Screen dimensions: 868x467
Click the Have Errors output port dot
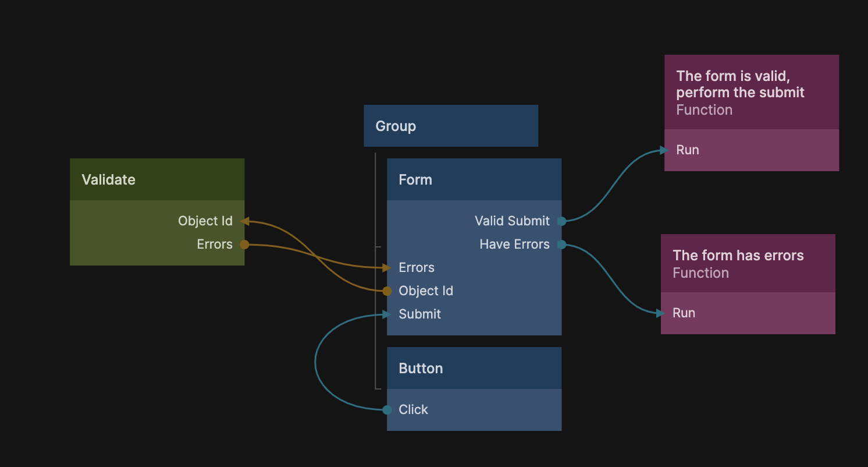click(561, 245)
